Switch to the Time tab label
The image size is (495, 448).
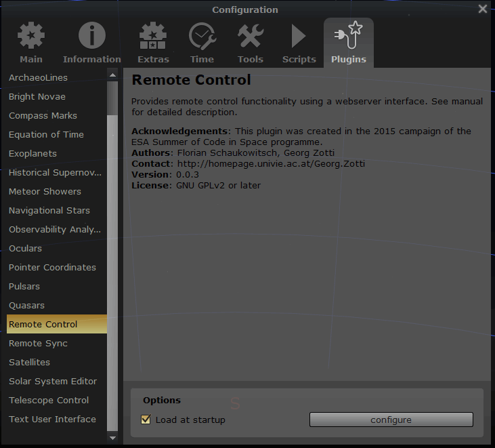tap(202, 59)
